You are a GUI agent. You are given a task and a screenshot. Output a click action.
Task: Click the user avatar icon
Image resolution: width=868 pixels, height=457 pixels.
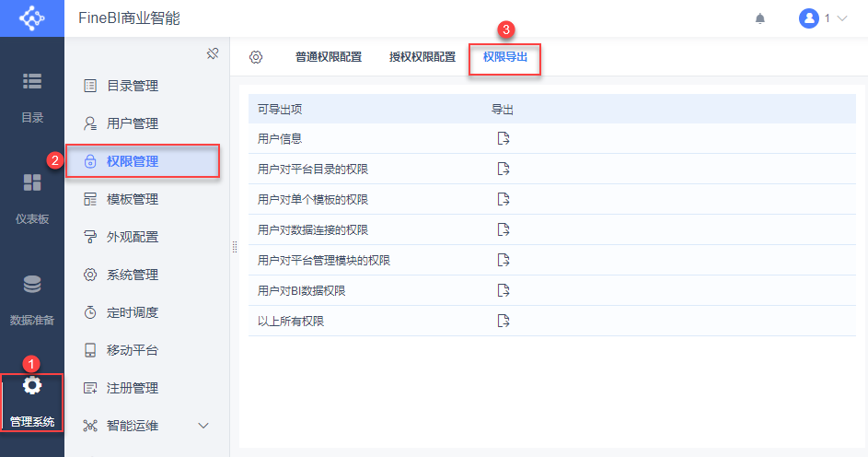809,18
